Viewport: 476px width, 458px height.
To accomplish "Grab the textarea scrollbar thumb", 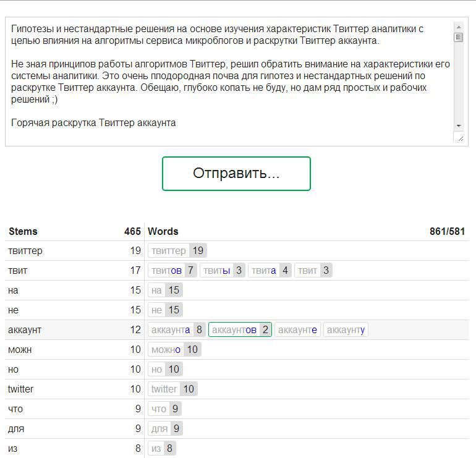I will [x=459, y=37].
